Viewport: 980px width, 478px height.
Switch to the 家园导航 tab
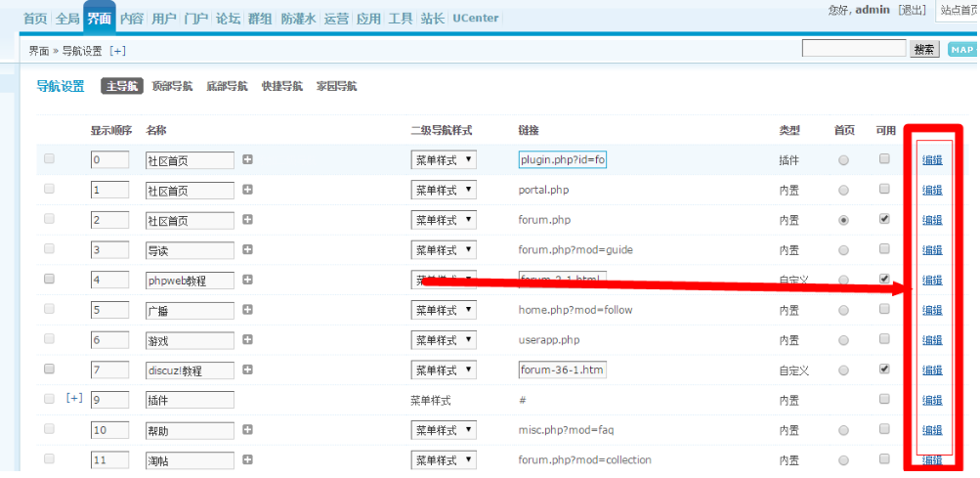pos(337,86)
